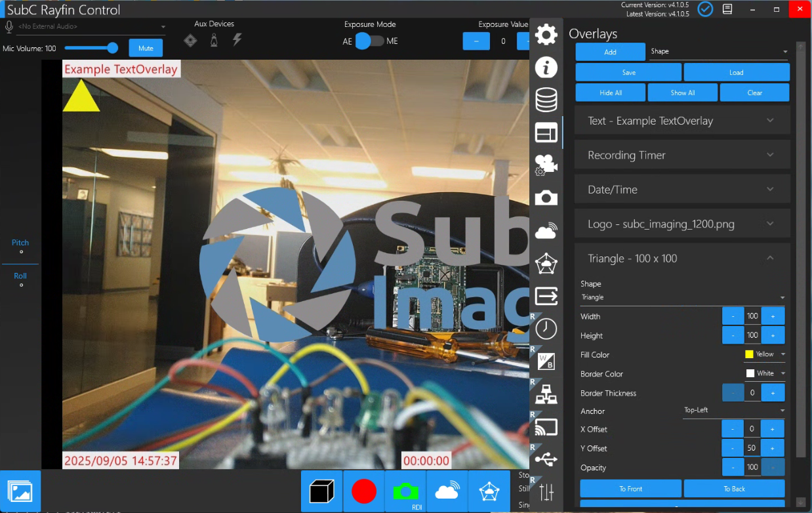Open the Anchor Top-Left dropdown
The width and height of the screenshot is (812, 513).
point(734,411)
